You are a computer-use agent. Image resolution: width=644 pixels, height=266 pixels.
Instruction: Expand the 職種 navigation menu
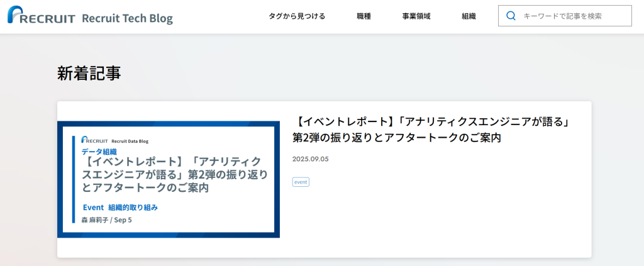tap(364, 16)
